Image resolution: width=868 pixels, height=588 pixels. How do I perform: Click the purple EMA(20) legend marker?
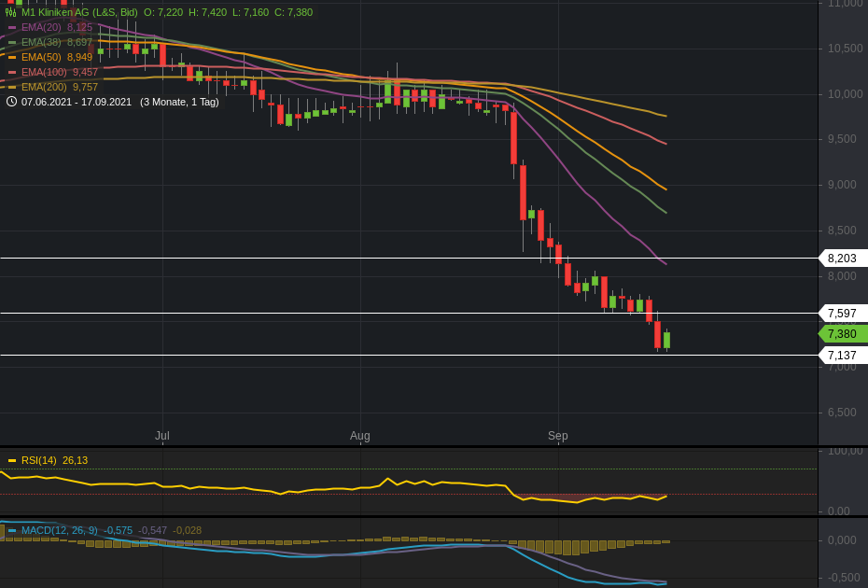coord(12,27)
